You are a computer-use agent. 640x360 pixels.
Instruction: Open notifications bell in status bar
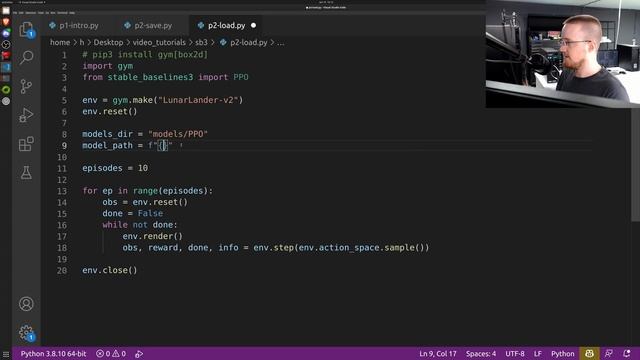pos(627,353)
